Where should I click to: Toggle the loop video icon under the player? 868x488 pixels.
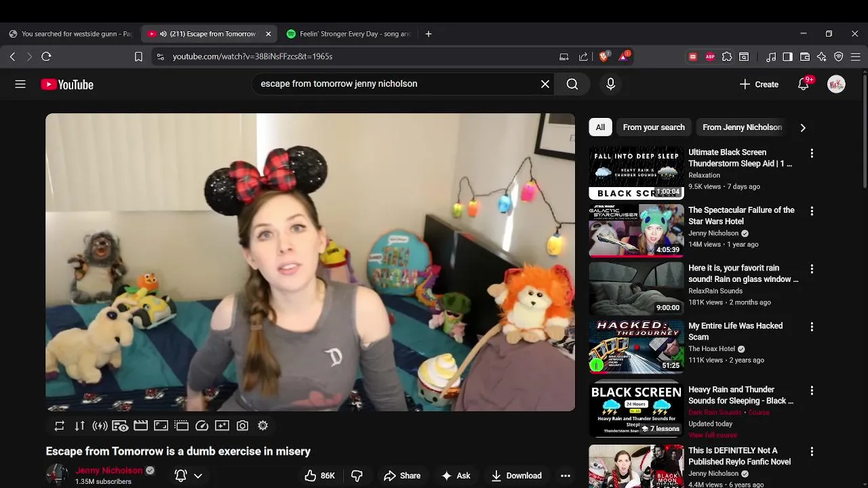60,426
